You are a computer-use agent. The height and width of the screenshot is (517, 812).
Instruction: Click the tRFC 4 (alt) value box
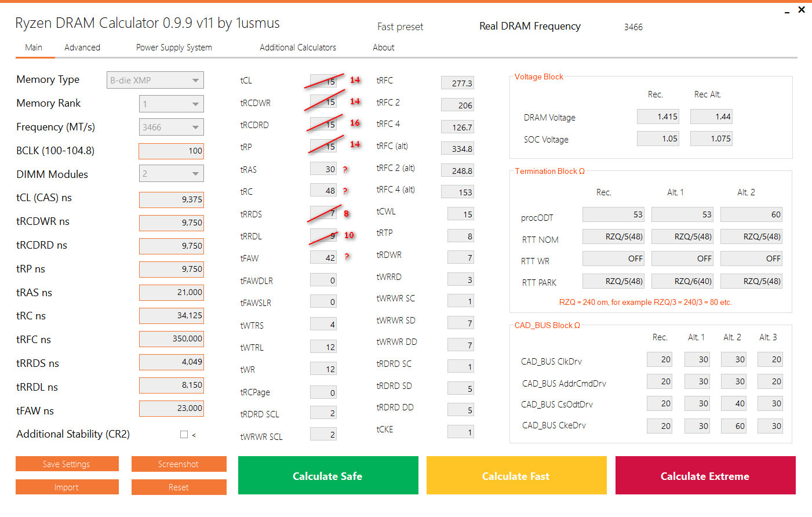coord(458,192)
